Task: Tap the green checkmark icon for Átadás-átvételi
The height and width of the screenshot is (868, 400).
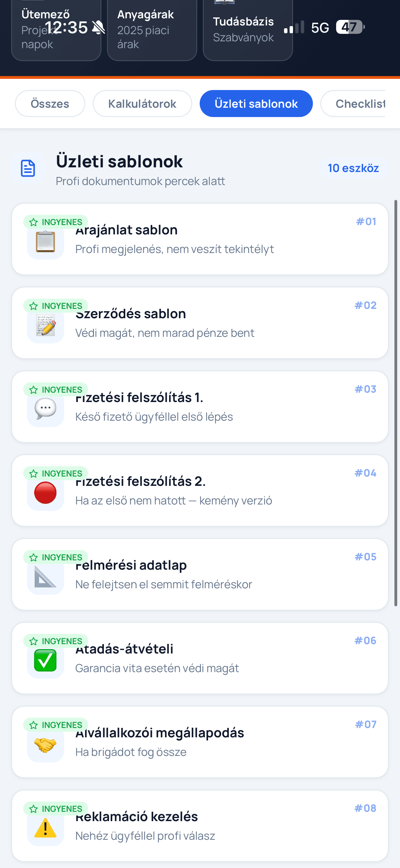Action: click(x=46, y=660)
